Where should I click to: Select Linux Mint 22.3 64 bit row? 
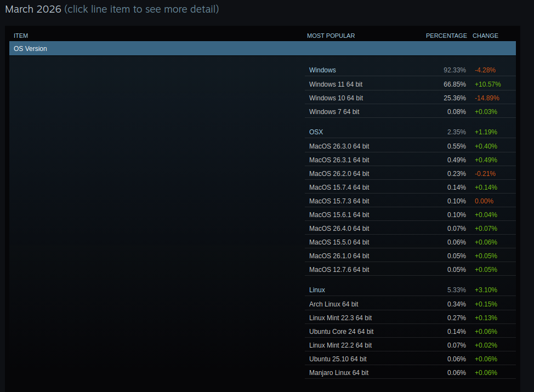click(410, 318)
